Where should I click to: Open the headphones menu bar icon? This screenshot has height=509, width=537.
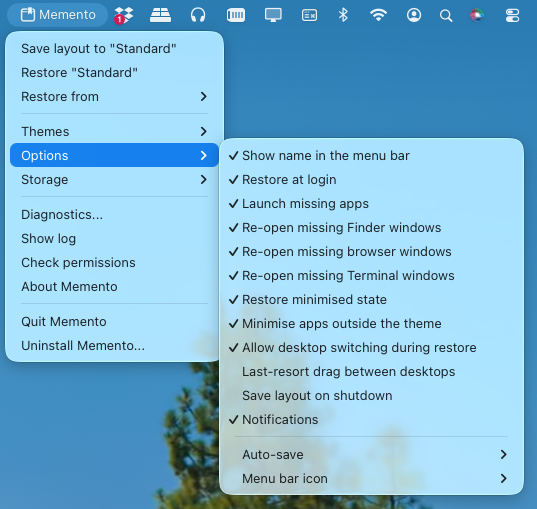pyautogui.click(x=198, y=15)
